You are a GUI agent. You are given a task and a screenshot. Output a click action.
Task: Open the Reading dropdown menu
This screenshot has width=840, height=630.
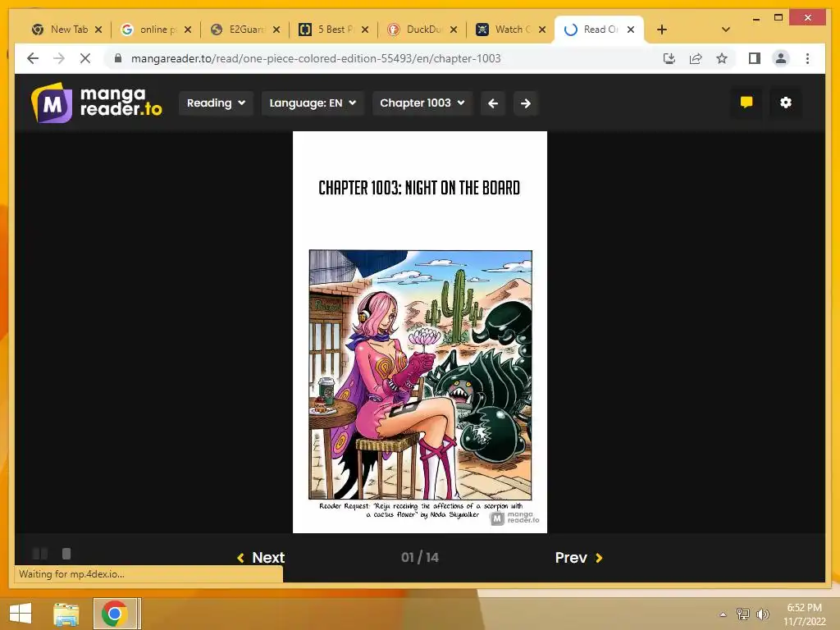tap(216, 103)
